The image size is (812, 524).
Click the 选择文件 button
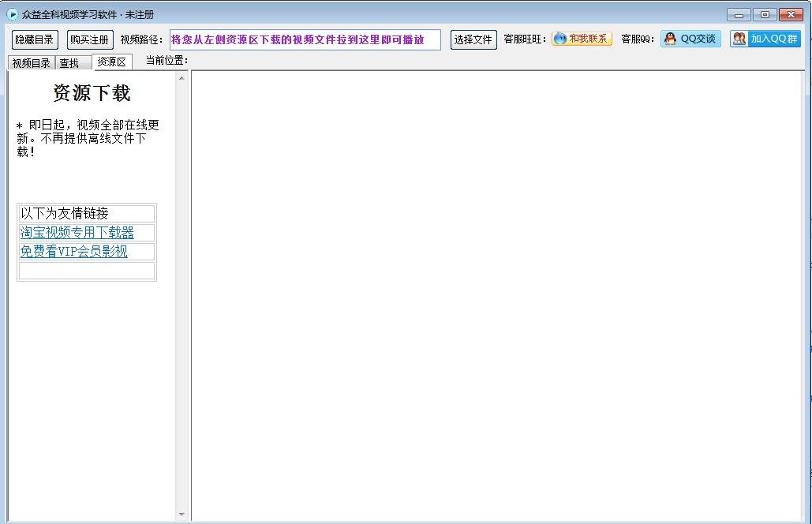click(473, 40)
